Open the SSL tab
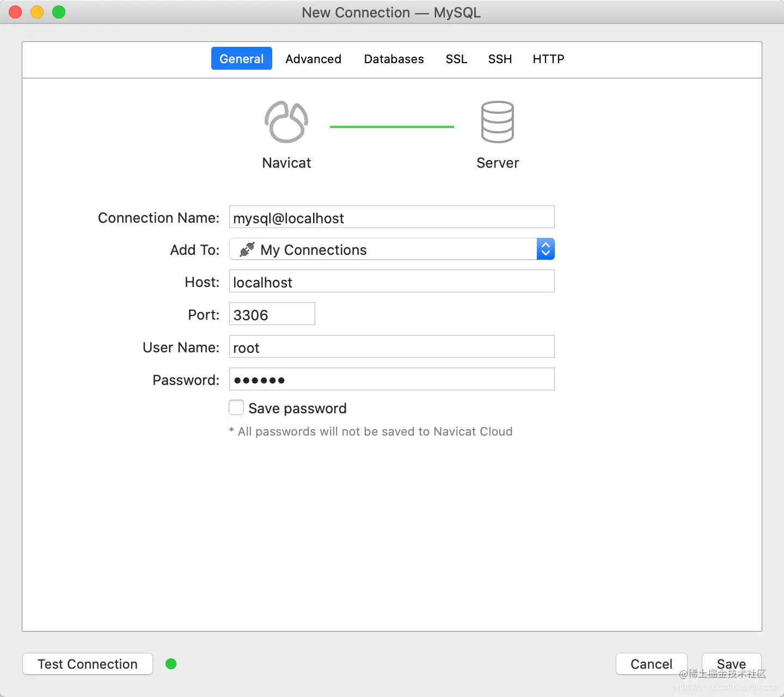The width and height of the screenshot is (784, 697). (457, 59)
